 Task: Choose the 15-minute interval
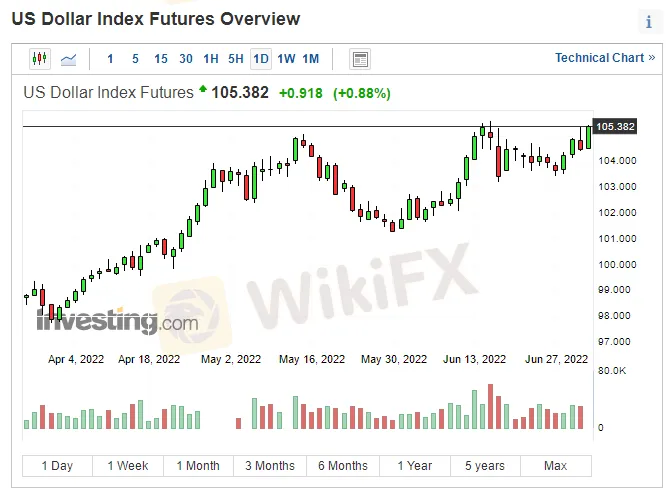pos(160,59)
